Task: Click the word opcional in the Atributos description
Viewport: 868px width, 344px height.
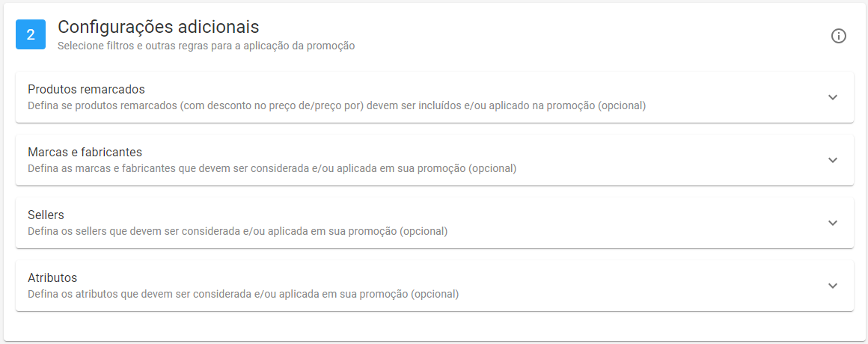Action: [x=435, y=294]
